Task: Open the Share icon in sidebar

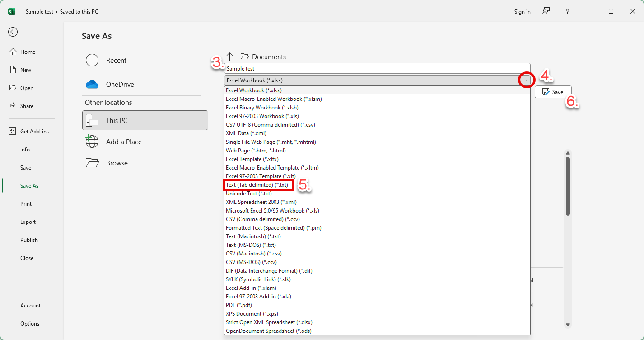Action: 13,106
